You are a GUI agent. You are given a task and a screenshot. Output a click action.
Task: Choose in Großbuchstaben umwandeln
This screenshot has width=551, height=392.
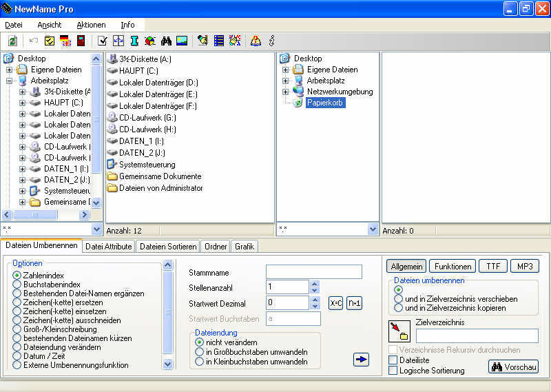(x=199, y=351)
